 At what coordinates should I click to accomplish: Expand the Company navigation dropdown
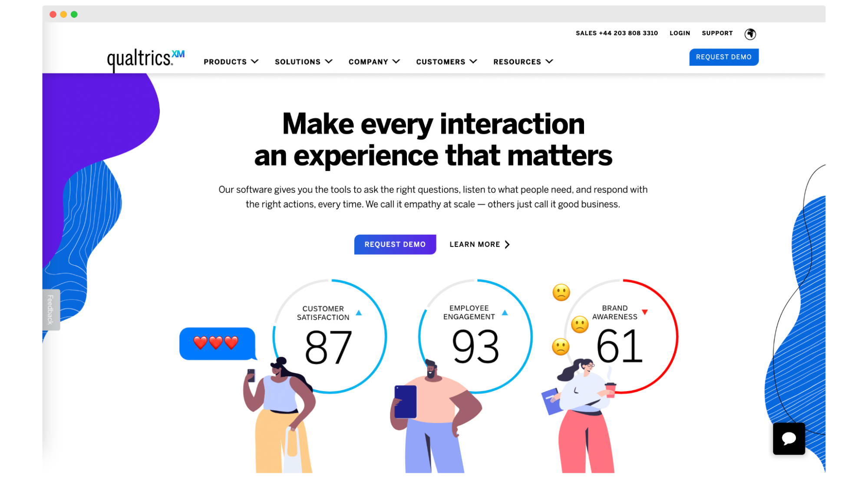click(374, 61)
